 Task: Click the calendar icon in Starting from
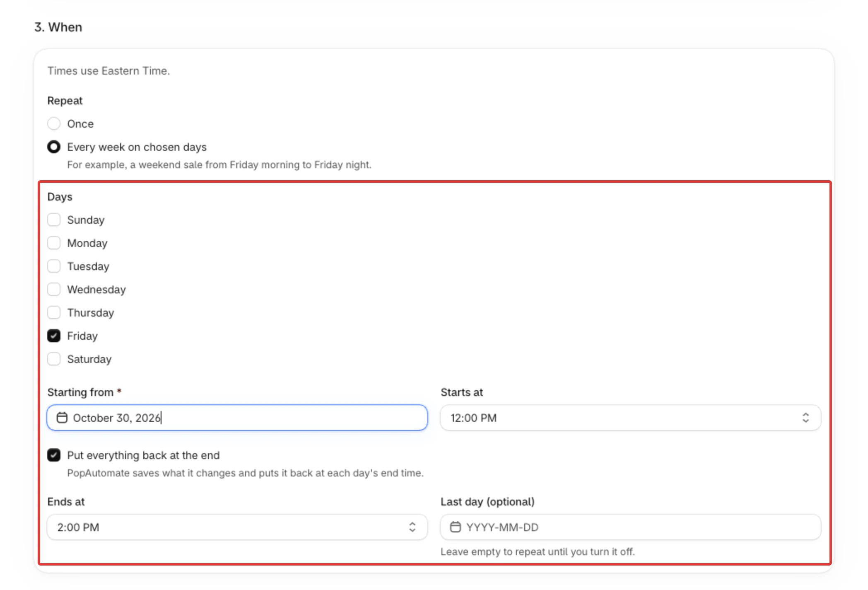tap(62, 418)
